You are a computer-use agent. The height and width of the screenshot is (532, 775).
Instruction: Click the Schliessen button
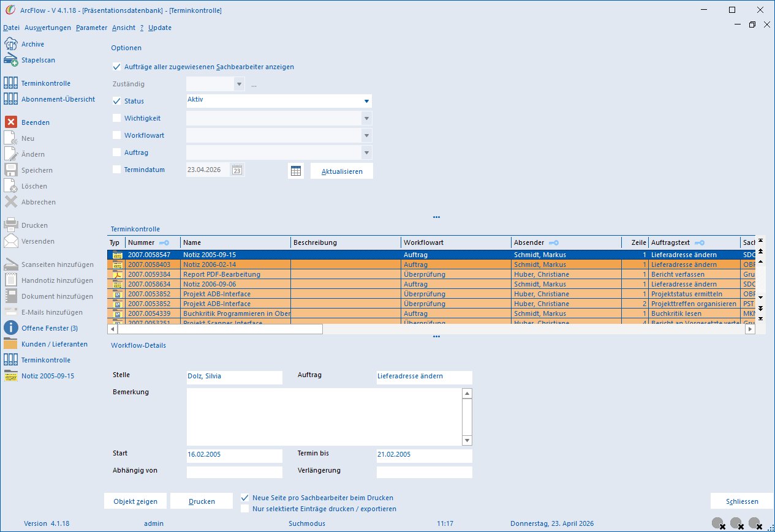(742, 501)
